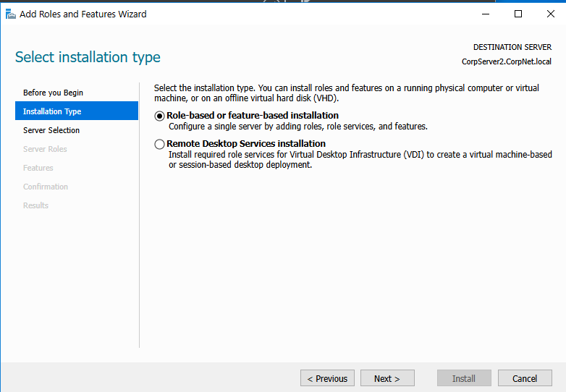This screenshot has width=566, height=392.
Task: Go to the Before you Begin step
Action: [x=53, y=93]
